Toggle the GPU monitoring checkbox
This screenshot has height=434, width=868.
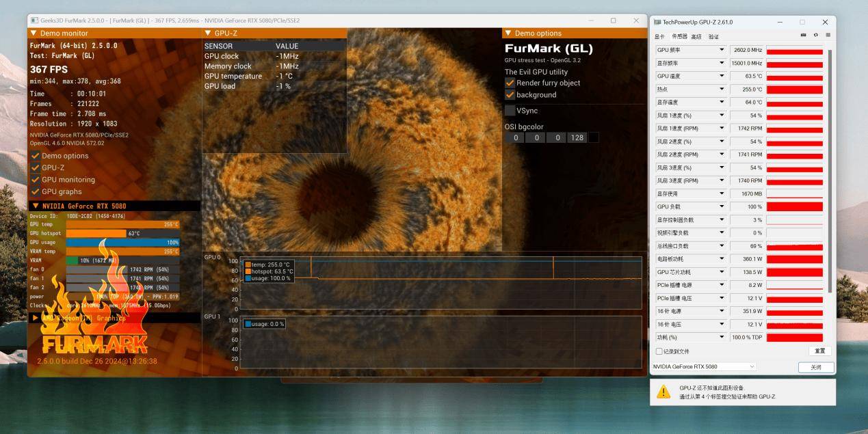coord(36,180)
